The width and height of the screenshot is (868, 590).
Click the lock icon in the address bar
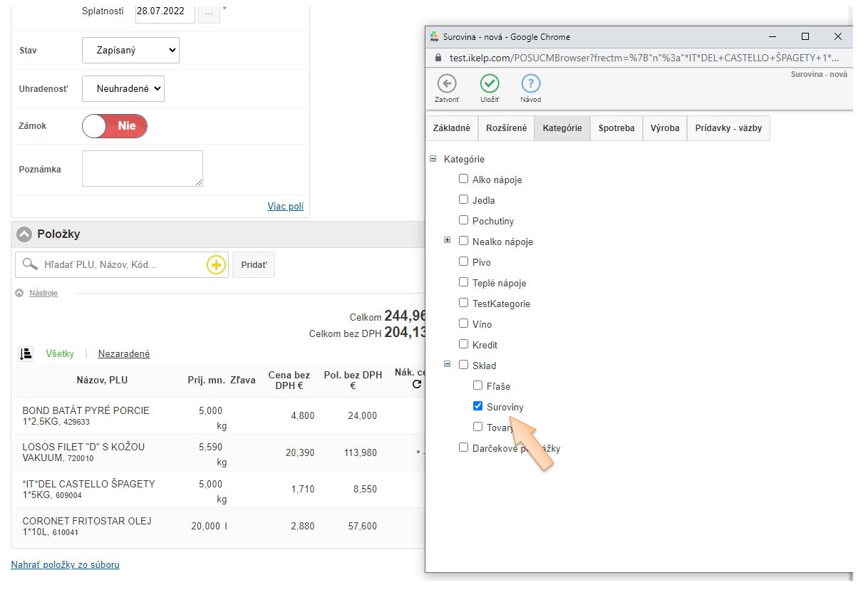click(x=438, y=58)
